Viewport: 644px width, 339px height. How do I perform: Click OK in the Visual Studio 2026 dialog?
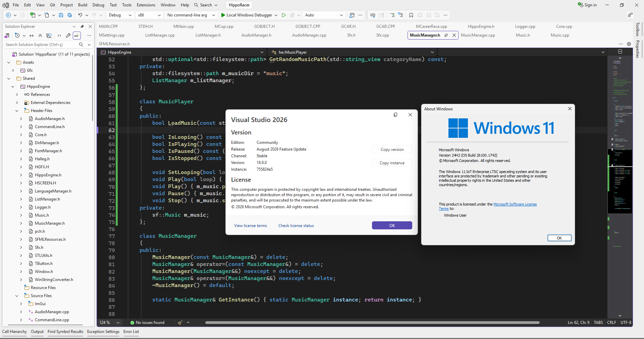coord(392,226)
